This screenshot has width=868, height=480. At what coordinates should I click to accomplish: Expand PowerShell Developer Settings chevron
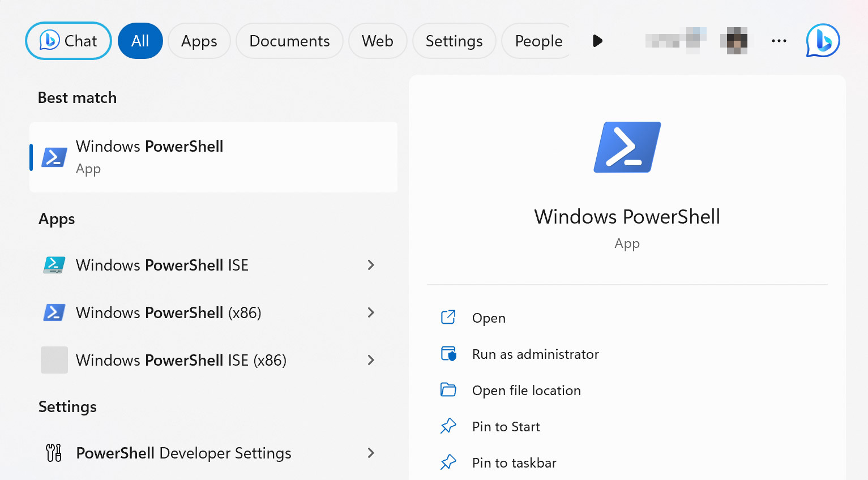[371, 453]
